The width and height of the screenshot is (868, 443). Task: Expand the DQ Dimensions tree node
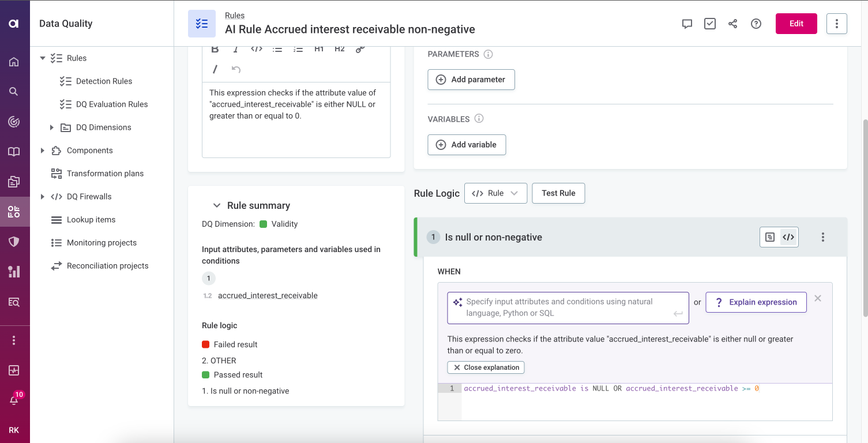[x=52, y=127]
